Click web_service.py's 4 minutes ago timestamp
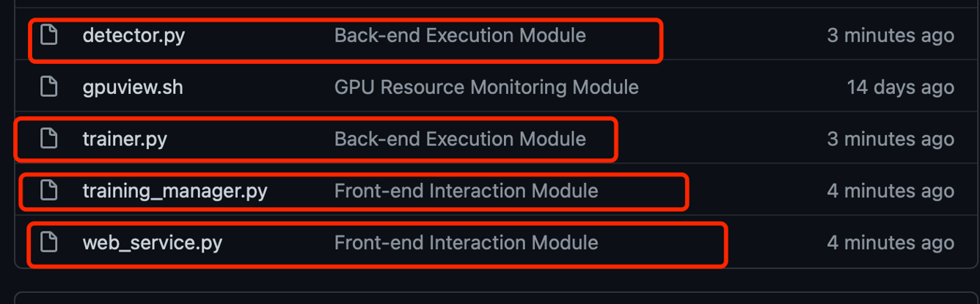980x304 pixels. point(891,242)
